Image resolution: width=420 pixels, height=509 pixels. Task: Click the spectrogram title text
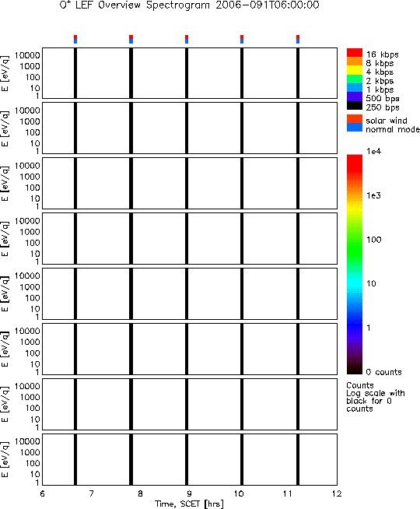190,5
